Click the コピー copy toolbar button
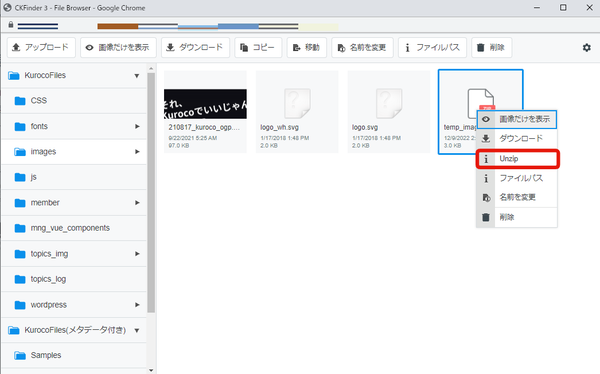This screenshot has width=600, height=374. (x=258, y=47)
